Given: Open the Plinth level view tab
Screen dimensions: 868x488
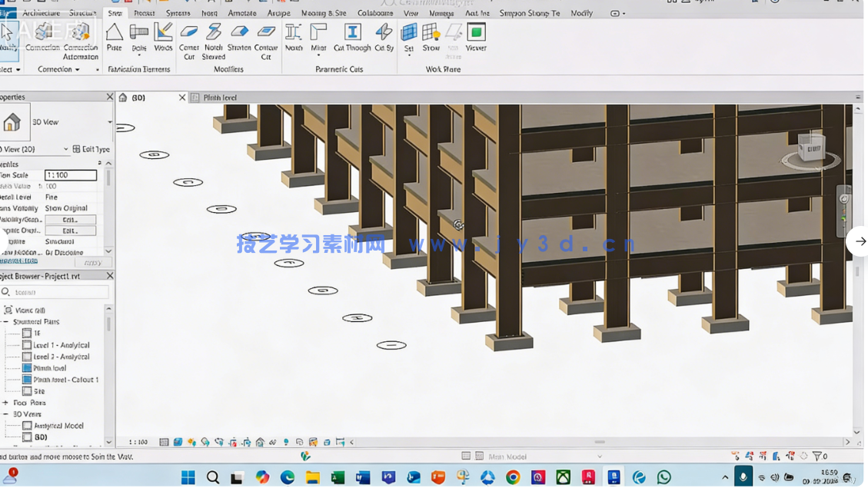Looking at the screenshot, I should [x=219, y=98].
